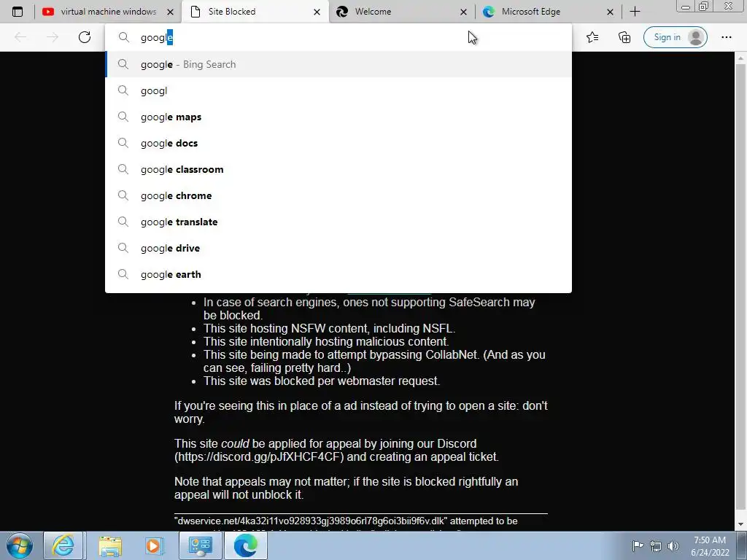The image size is (747, 560).
Task: Click Microsoft Edge taskbar icon
Action: pyautogui.click(x=245, y=545)
